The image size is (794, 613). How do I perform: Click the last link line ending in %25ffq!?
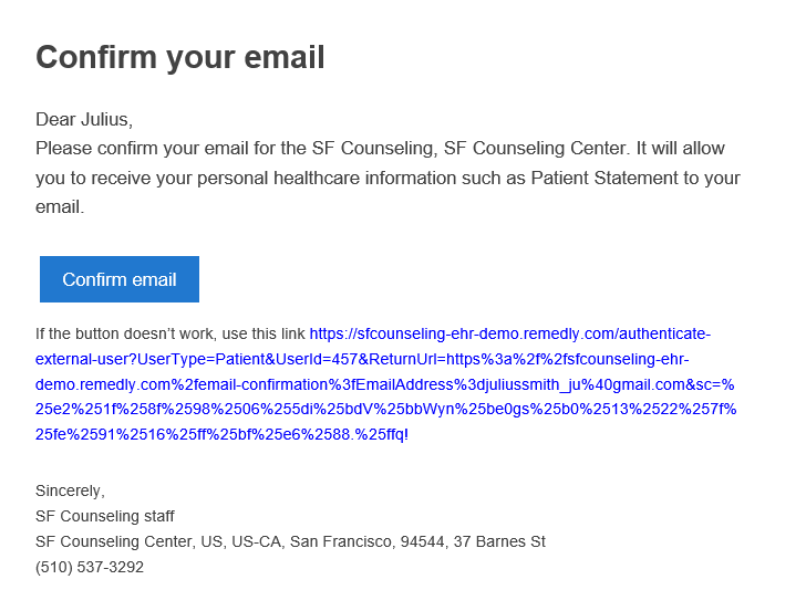click(222, 434)
